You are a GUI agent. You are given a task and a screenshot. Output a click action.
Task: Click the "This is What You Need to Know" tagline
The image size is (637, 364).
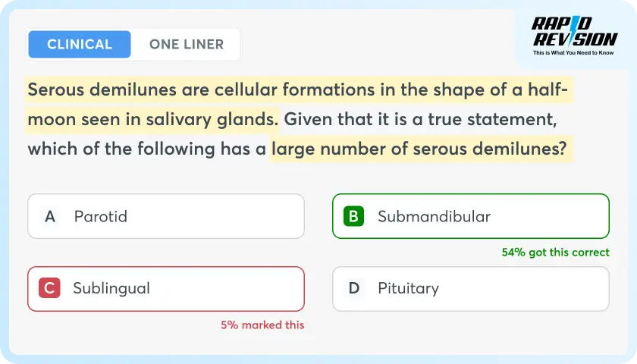[x=575, y=54]
